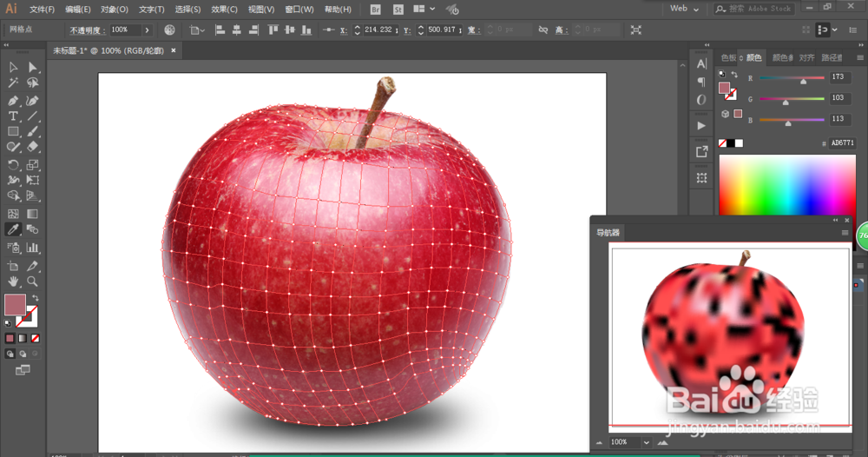The width and height of the screenshot is (868, 457).
Task: Open navigator zoom percentage dropdown
Action: tap(646, 442)
